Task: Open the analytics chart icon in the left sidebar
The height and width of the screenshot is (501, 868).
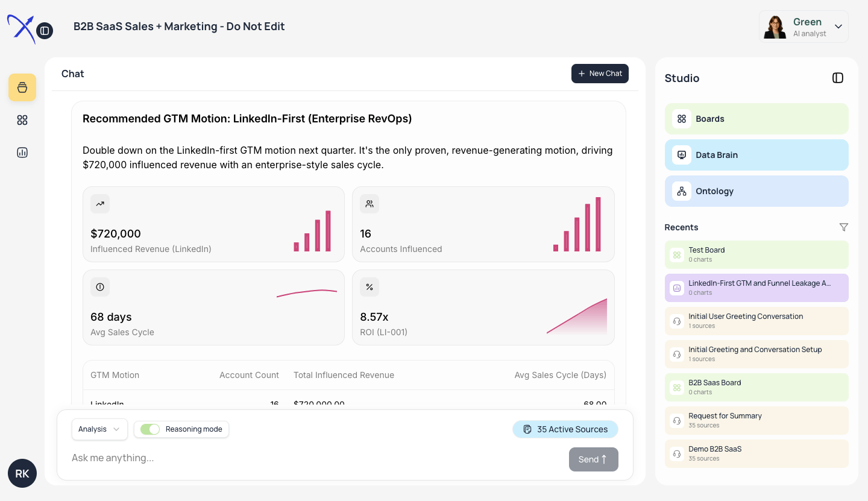Action: click(x=22, y=153)
